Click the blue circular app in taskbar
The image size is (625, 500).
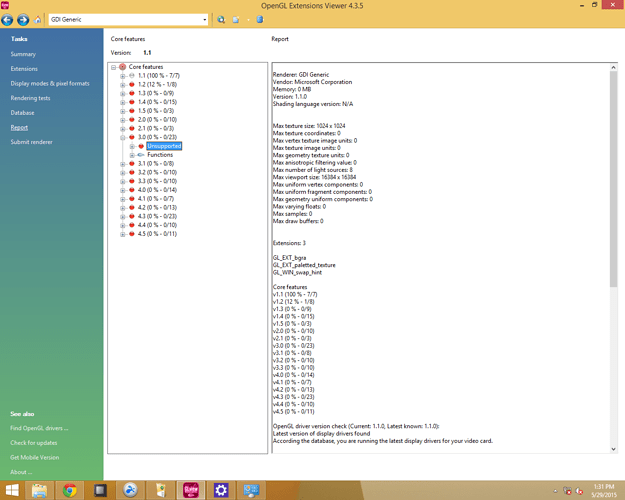coord(130,490)
